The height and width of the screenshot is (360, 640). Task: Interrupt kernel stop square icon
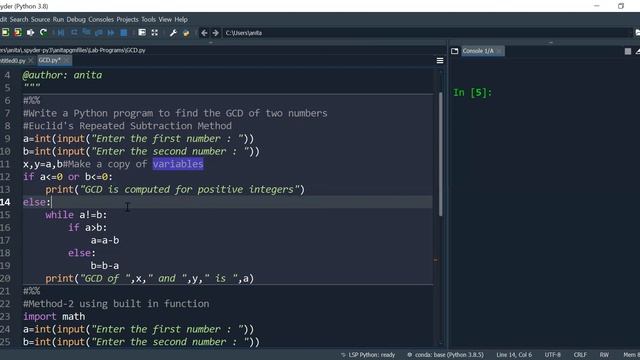[x=628, y=51]
